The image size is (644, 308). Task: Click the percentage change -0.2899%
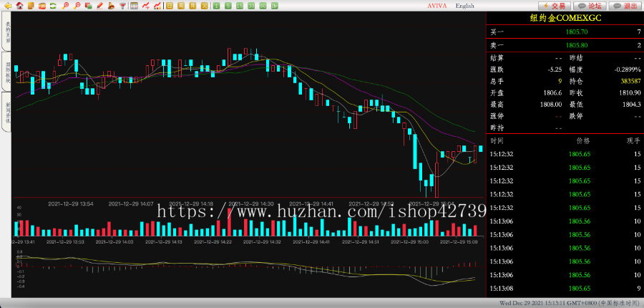628,69
